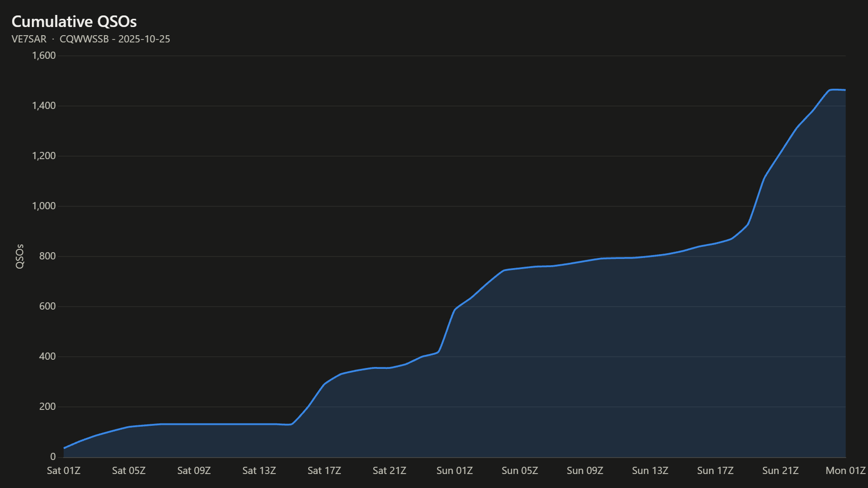Click the Sat 09Z x-axis label
Screen dimensions: 868x488
[x=194, y=471]
